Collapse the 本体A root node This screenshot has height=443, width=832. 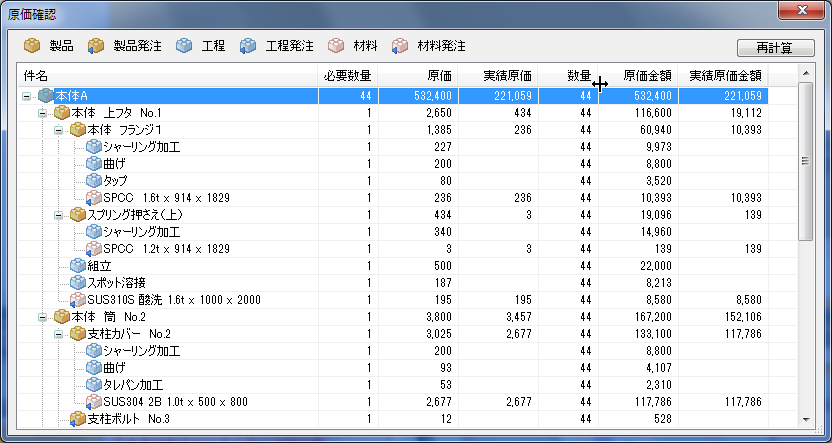[27, 96]
